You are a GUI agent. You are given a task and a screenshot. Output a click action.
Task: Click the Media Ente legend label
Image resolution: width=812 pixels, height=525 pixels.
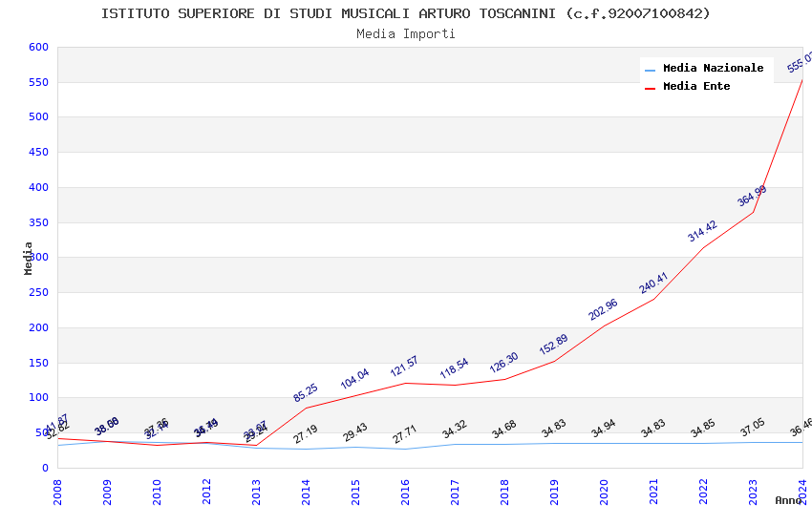point(696,86)
